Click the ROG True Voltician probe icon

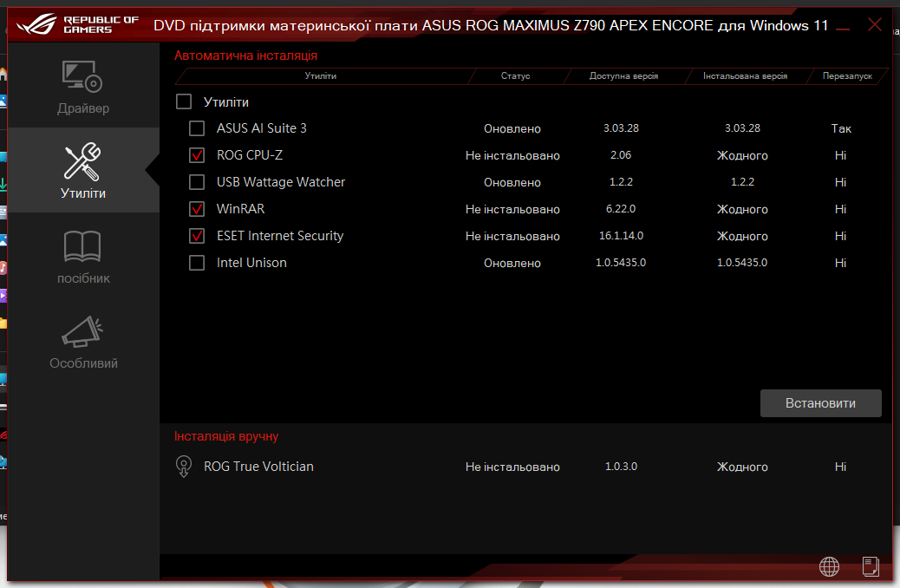pos(184,466)
